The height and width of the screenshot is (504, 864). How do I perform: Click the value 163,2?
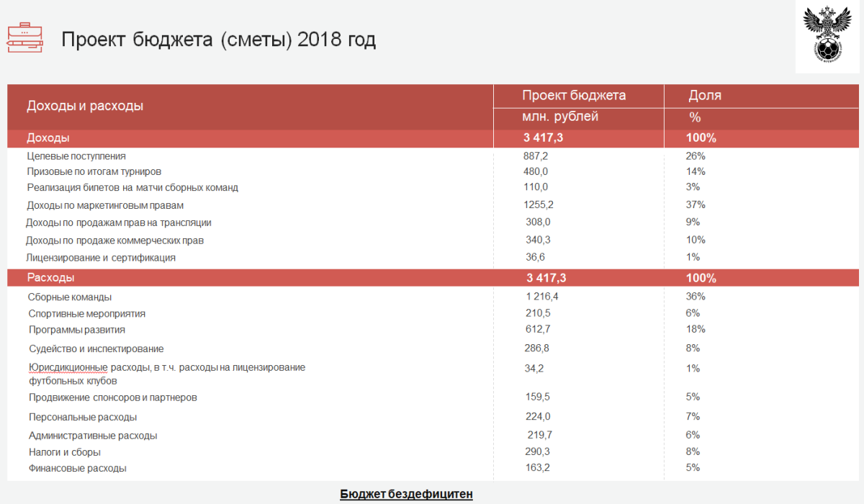pos(538,468)
